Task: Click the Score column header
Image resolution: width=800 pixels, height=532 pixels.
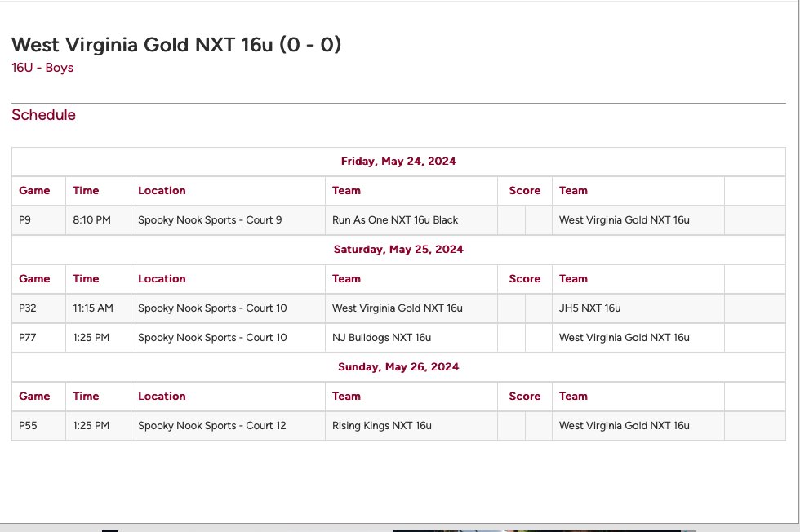Action: pyautogui.click(x=524, y=190)
